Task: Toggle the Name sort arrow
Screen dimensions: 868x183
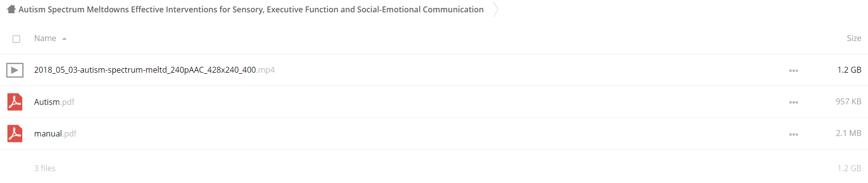Action: (x=64, y=39)
